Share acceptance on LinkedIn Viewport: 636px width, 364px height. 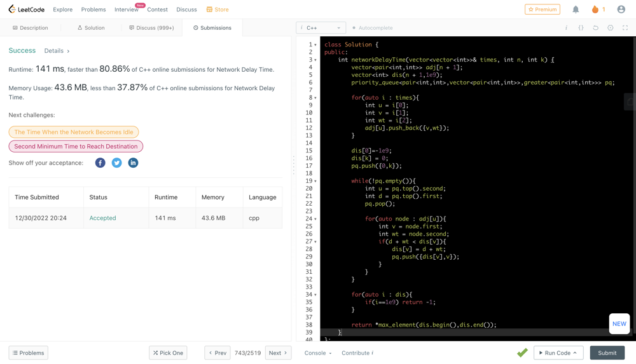pyautogui.click(x=133, y=163)
